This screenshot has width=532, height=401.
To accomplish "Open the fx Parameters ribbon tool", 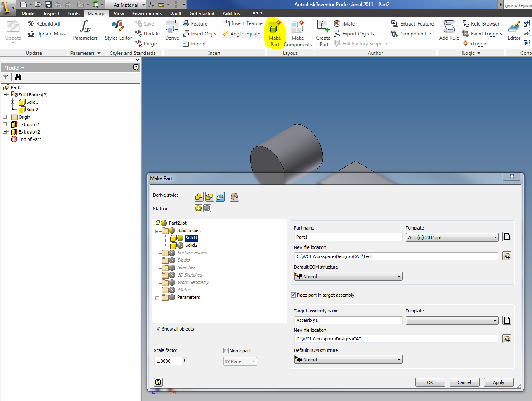I will [85, 30].
